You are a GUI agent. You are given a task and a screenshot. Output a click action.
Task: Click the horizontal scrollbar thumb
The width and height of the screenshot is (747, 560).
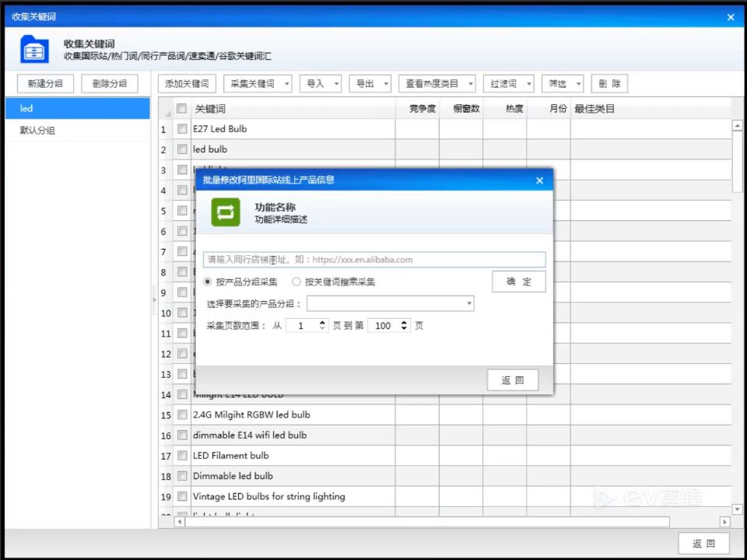click(x=427, y=522)
